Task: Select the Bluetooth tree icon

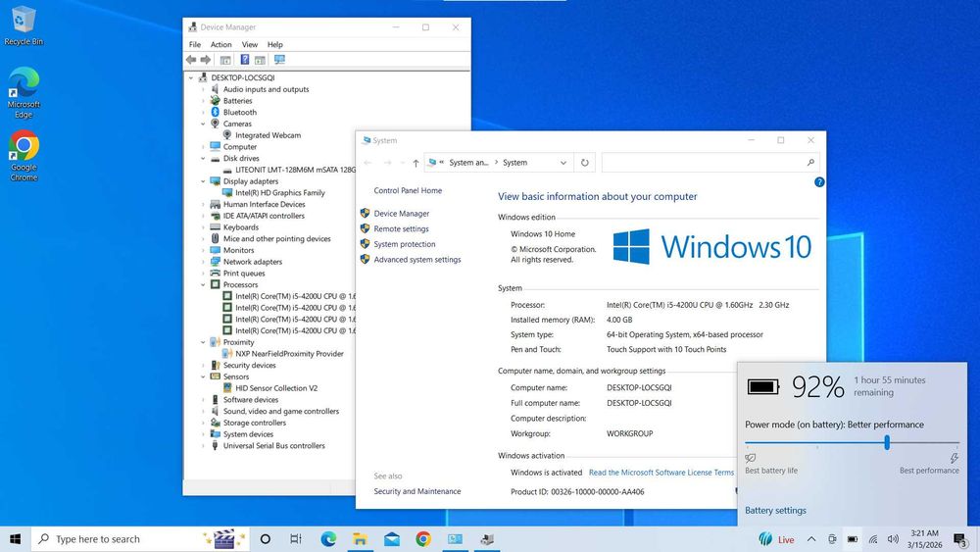Action: tap(215, 112)
